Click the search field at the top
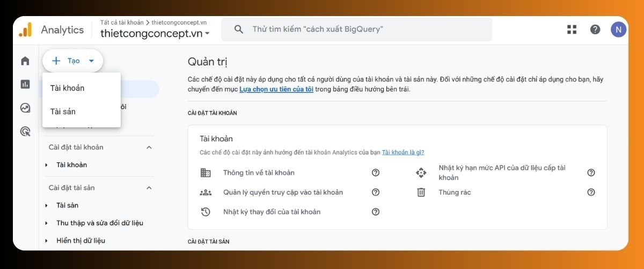644x269 pixels. 357,29
